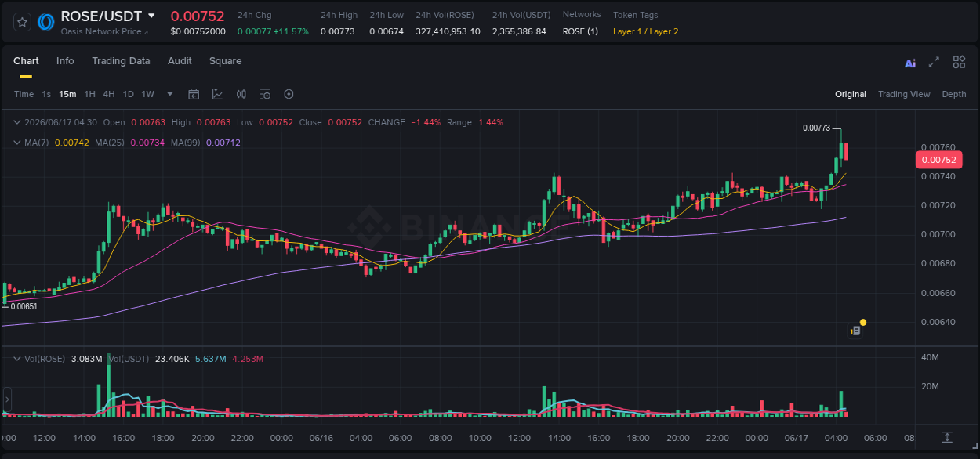980x459 pixels.
Task: Select the Time line-chart interval
Action: [24, 94]
